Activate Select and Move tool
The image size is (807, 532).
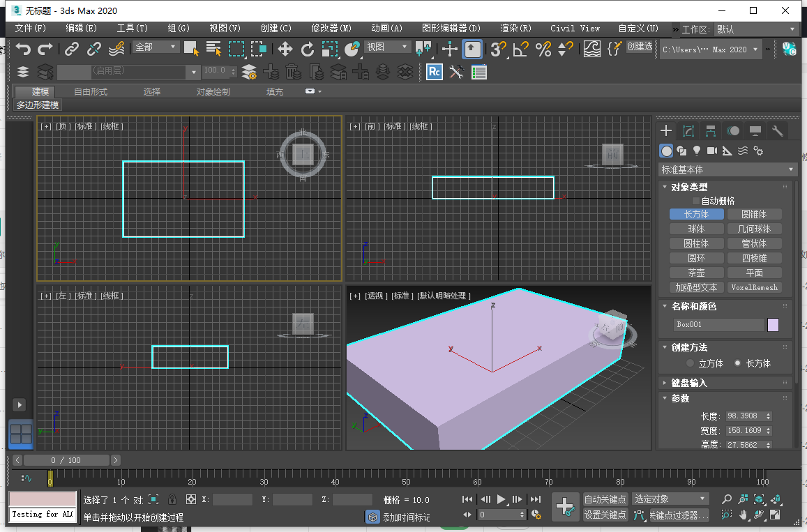(285, 49)
